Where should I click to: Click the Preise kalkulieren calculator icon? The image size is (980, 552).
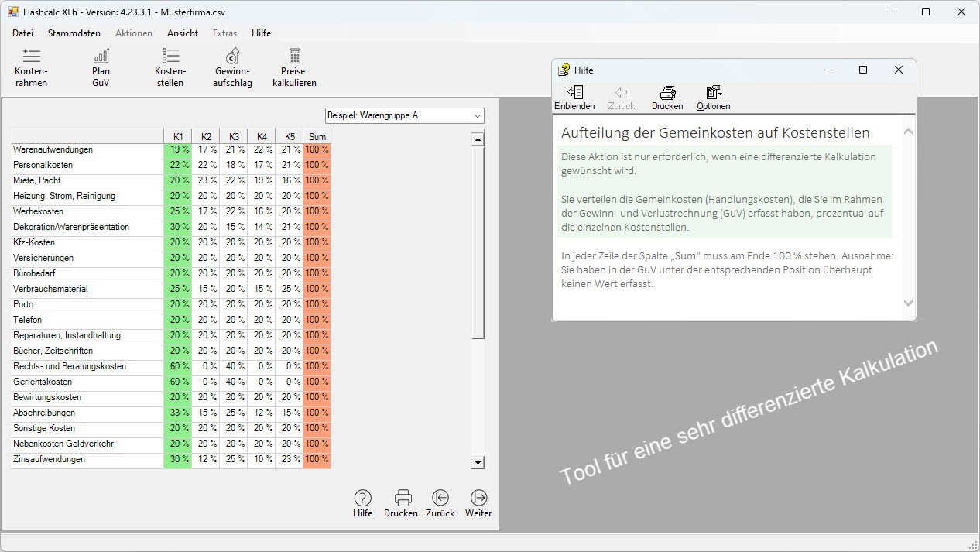tap(294, 57)
